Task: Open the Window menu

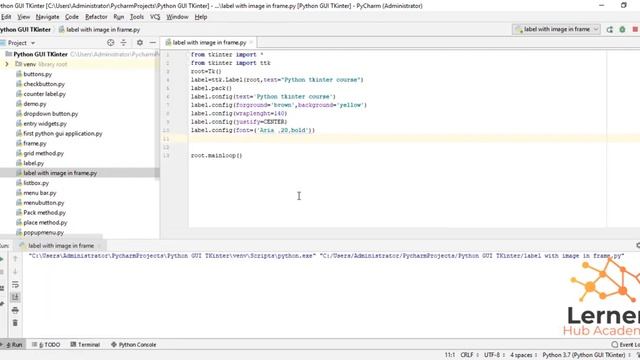Action: (177, 17)
